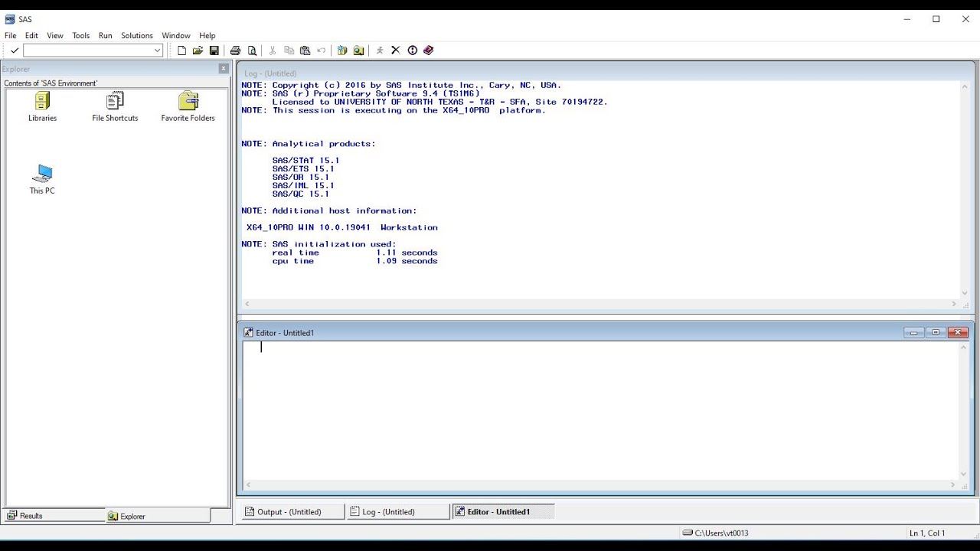
Task: Switch to the Log - (Untitled) window tab
Action: coord(397,512)
